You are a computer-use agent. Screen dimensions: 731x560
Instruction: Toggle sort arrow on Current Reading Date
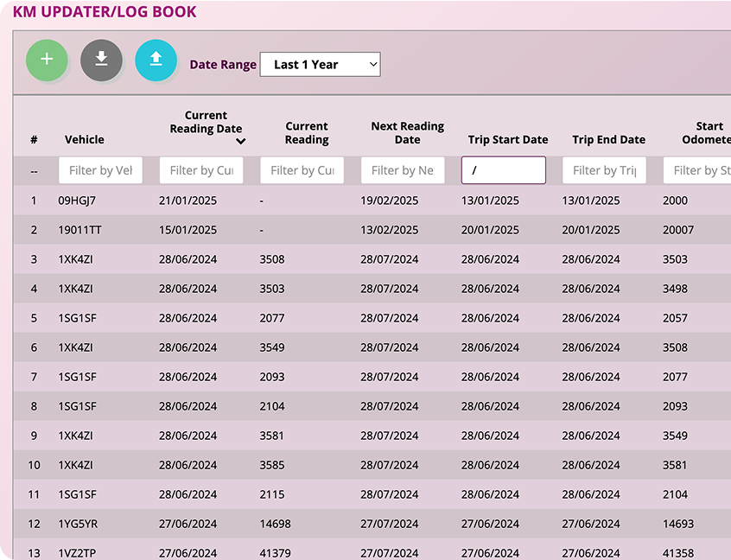[240, 141]
